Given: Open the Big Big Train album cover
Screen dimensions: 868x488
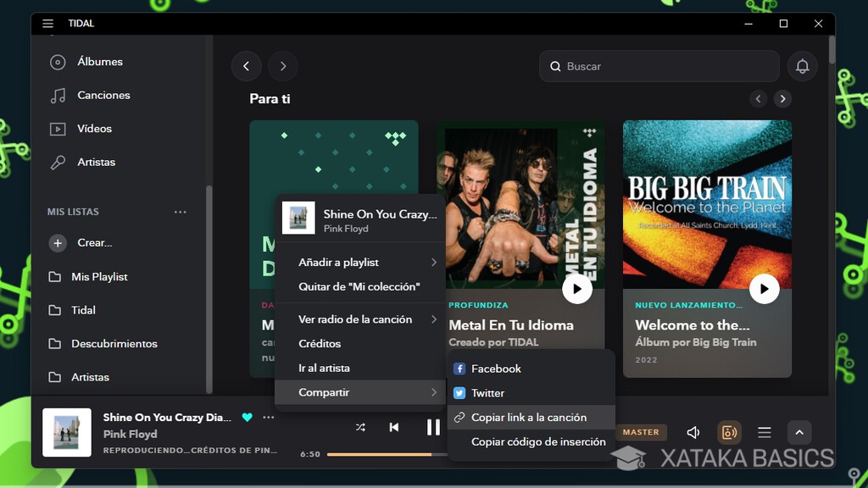Looking at the screenshot, I should pos(707,205).
